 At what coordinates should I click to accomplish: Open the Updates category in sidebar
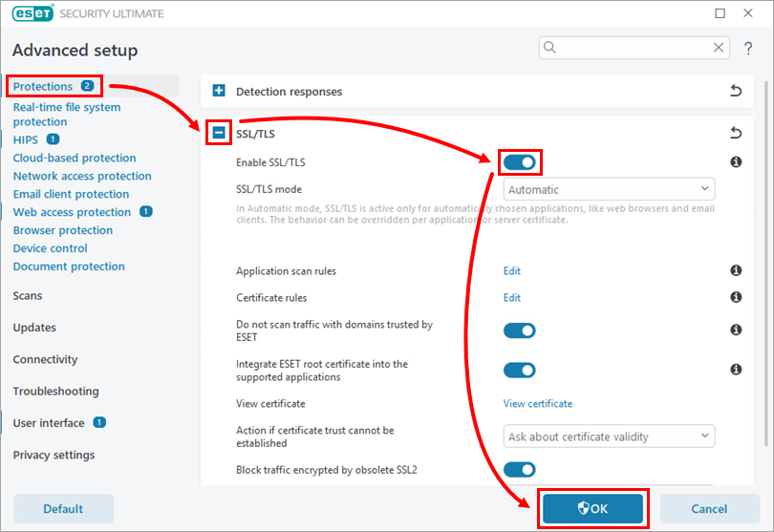[x=34, y=328]
